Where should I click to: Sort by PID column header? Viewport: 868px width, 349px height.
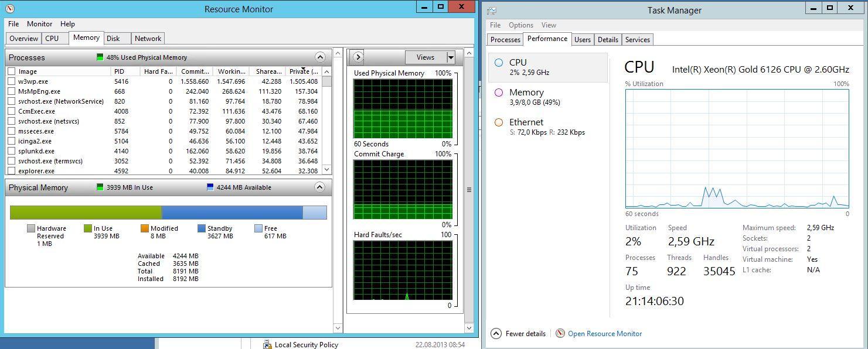(125, 71)
